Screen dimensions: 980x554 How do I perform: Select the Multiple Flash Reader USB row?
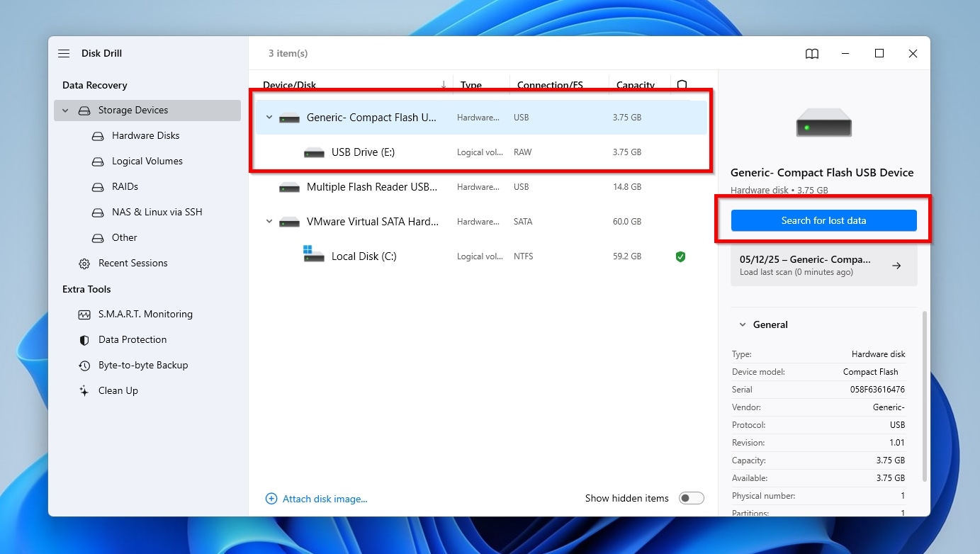pos(482,187)
